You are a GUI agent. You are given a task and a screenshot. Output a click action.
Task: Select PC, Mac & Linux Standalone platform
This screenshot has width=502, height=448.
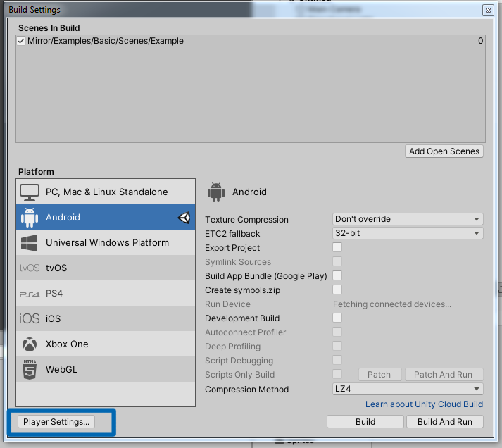click(x=106, y=192)
